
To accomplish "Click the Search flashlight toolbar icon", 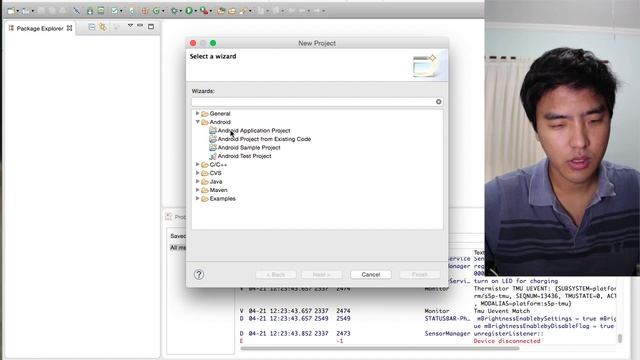I will click(243, 11).
